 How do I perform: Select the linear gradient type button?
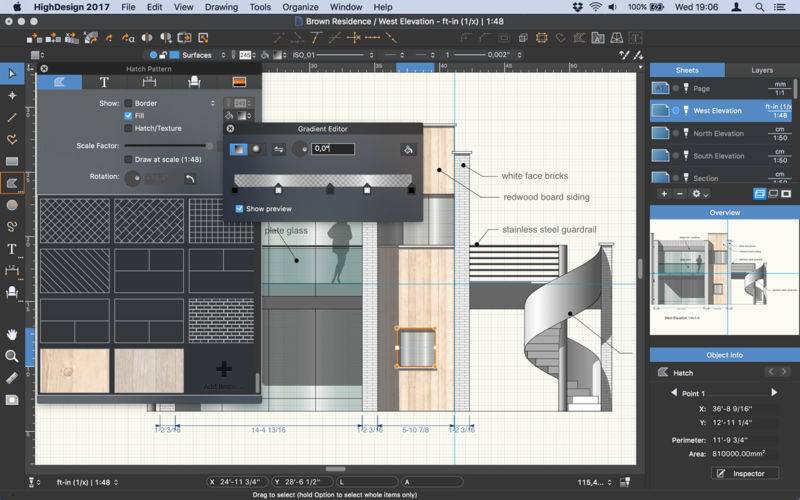pyautogui.click(x=238, y=149)
